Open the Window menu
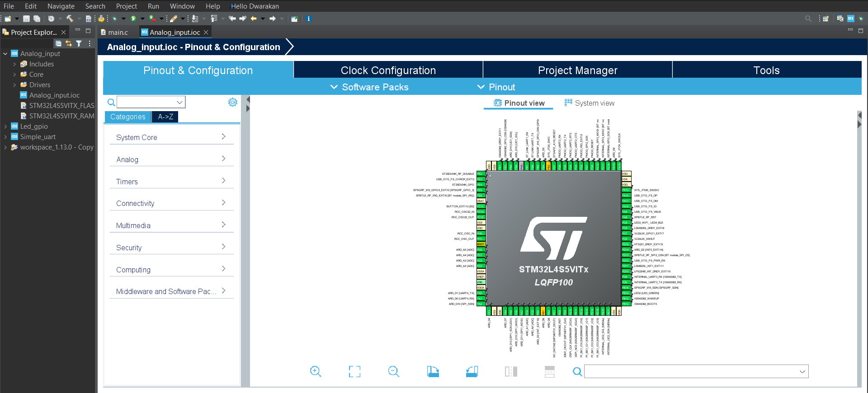The width and height of the screenshot is (868, 393). (x=182, y=6)
